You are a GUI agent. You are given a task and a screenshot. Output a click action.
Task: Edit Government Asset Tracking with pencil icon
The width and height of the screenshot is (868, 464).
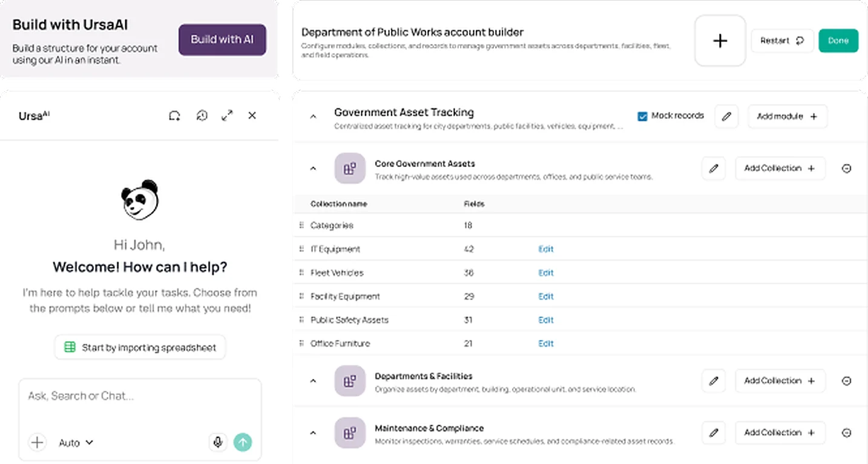[726, 116]
